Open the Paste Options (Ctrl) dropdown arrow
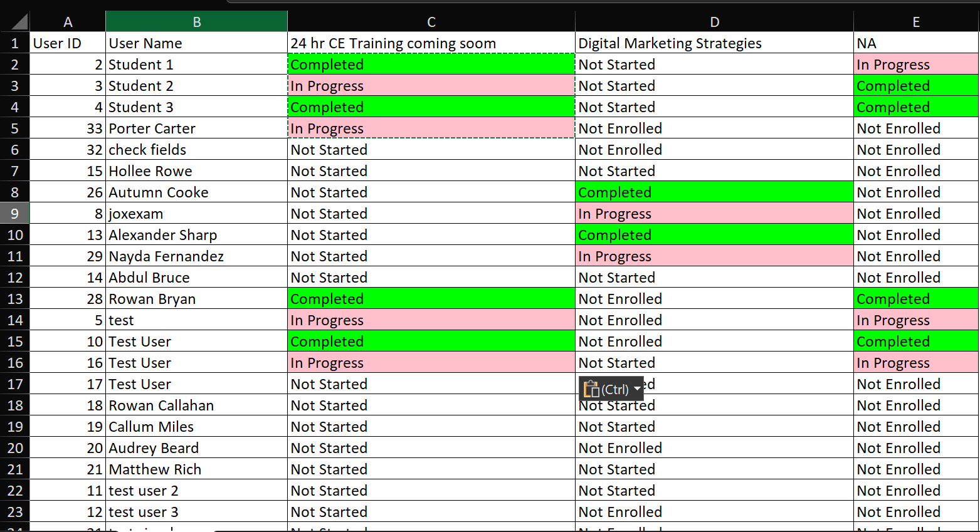 pos(638,389)
